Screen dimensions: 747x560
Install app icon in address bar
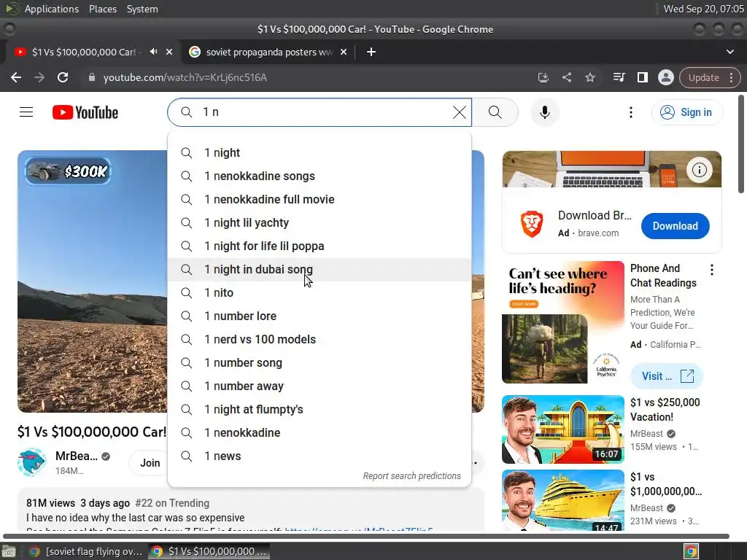click(x=543, y=77)
